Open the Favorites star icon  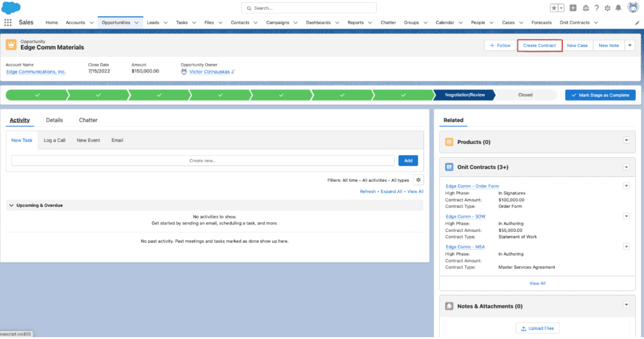click(554, 8)
